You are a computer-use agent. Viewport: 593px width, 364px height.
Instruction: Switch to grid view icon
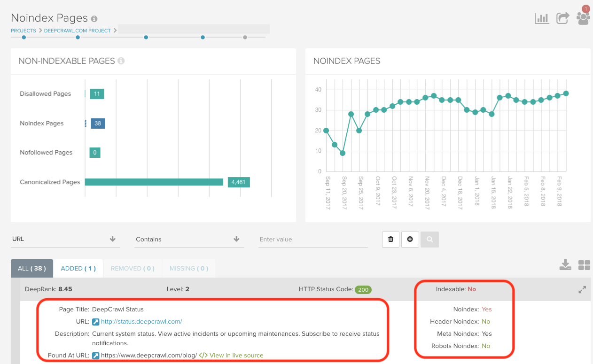(584, 265)
